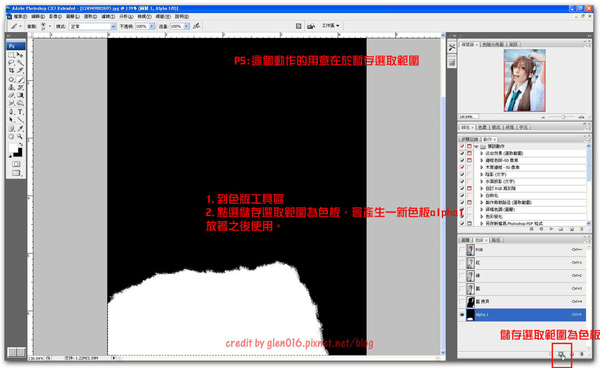Toggle checkmark for 預設動作 action set

462,146
